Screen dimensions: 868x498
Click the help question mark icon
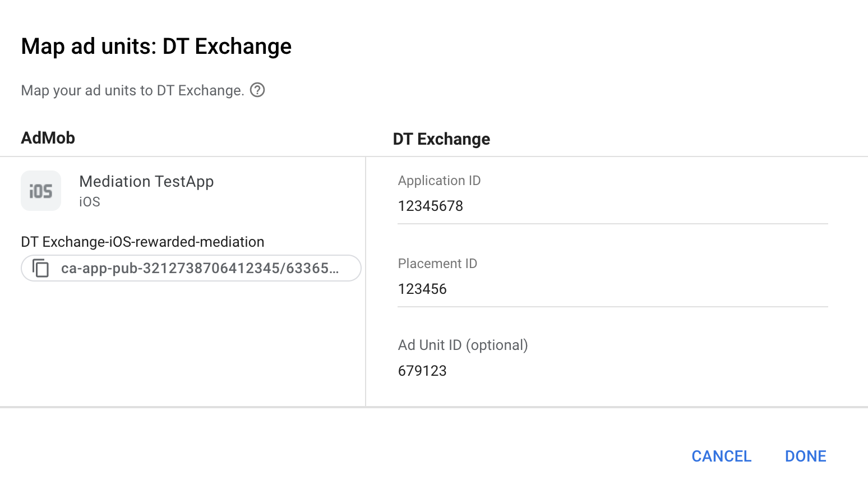pyautogui.click(x=257, y=90)
